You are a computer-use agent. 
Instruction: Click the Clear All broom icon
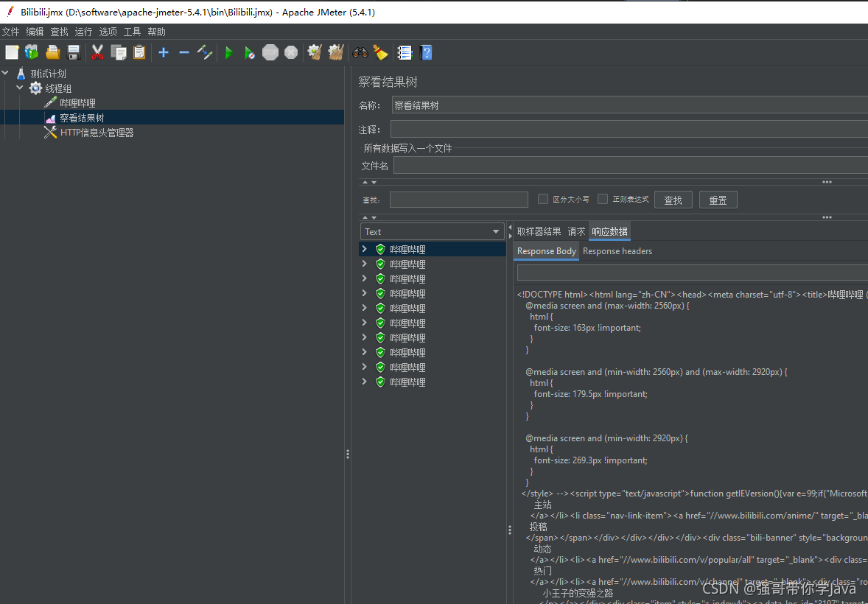[380, 52]
